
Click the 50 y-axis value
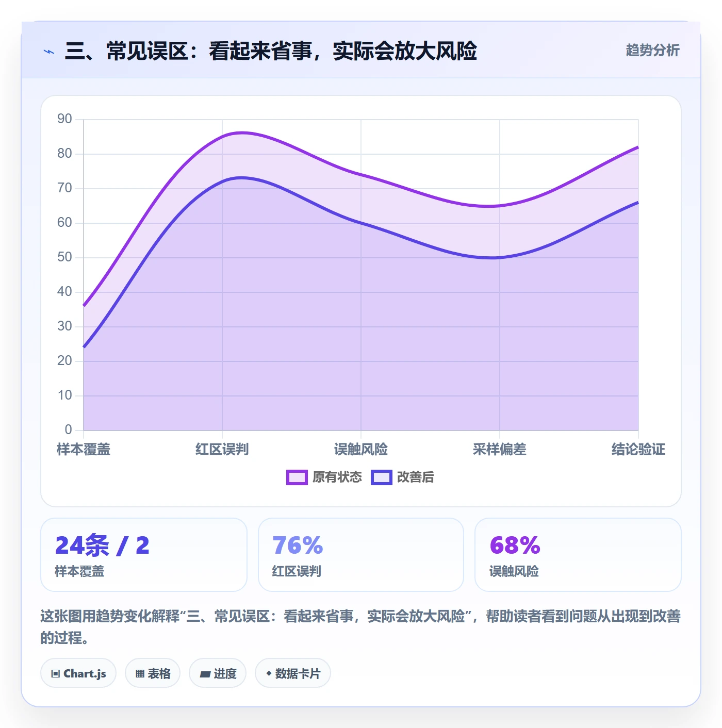point(64,257)
